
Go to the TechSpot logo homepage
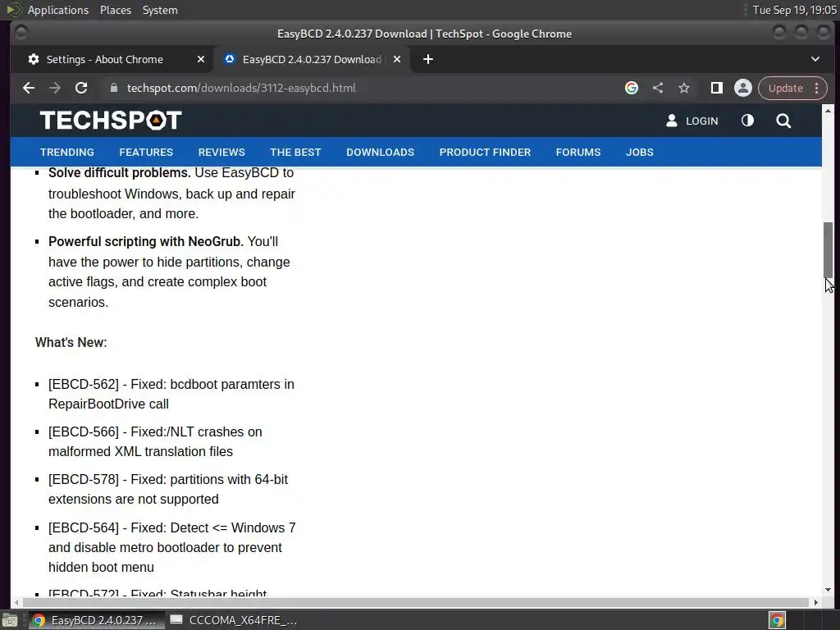point(111,121)
